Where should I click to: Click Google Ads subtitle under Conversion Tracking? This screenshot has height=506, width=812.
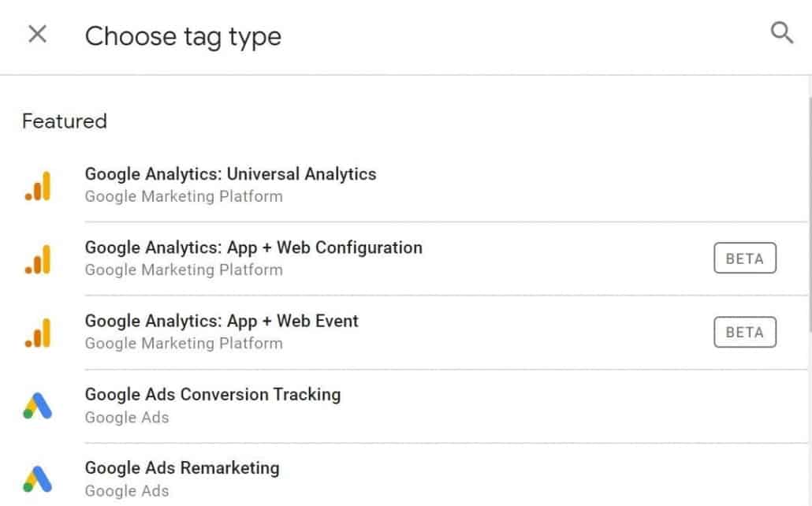click(x=127, y=417)
